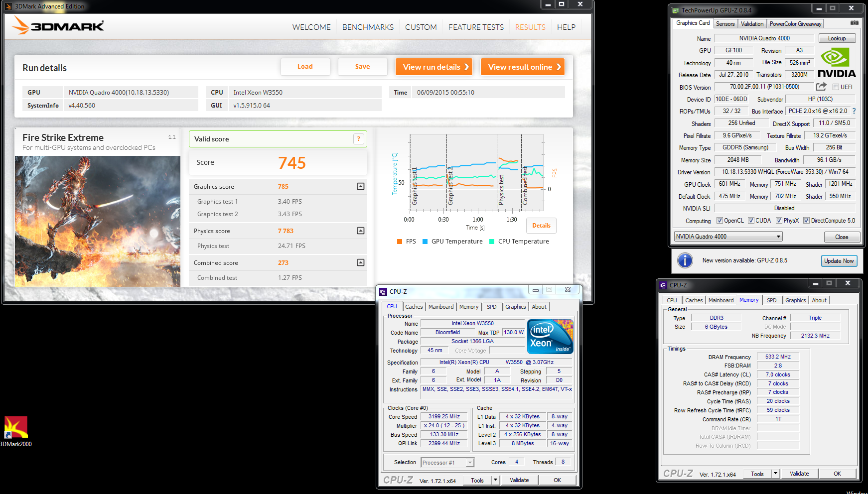Open the Tools dropdown arrow in front CPU-Z

[x=495, y=480]
